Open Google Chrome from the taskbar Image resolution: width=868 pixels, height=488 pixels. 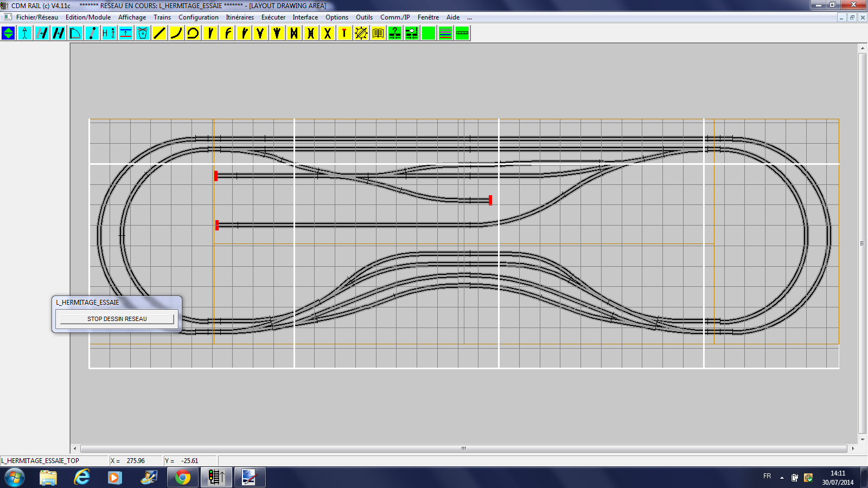click(x=183, y=478)
